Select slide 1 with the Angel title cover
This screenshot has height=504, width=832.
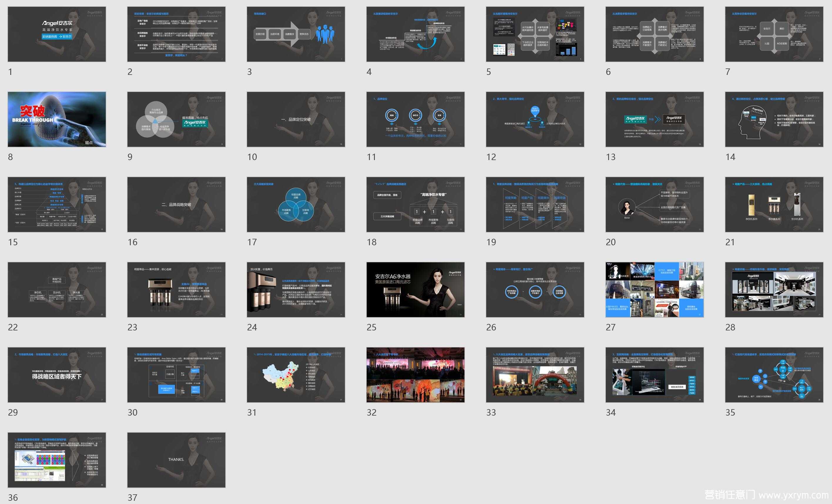[57, 34]
